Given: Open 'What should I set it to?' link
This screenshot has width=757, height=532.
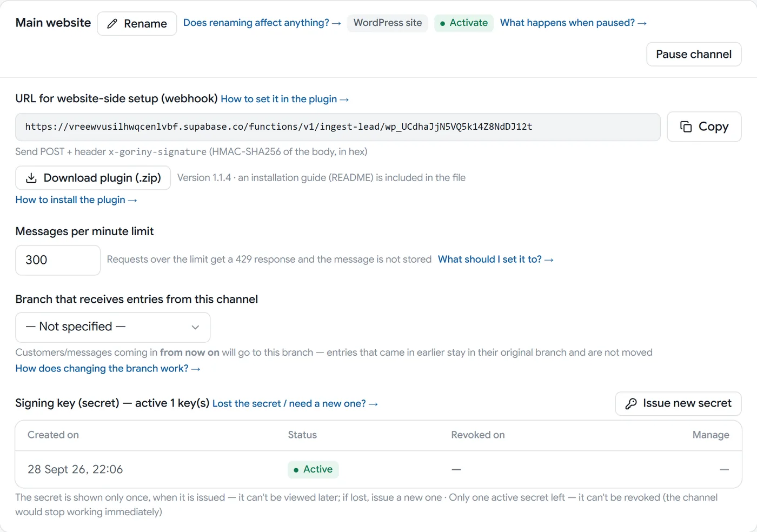Looking at the screenshot, I should tap(496, 260).
